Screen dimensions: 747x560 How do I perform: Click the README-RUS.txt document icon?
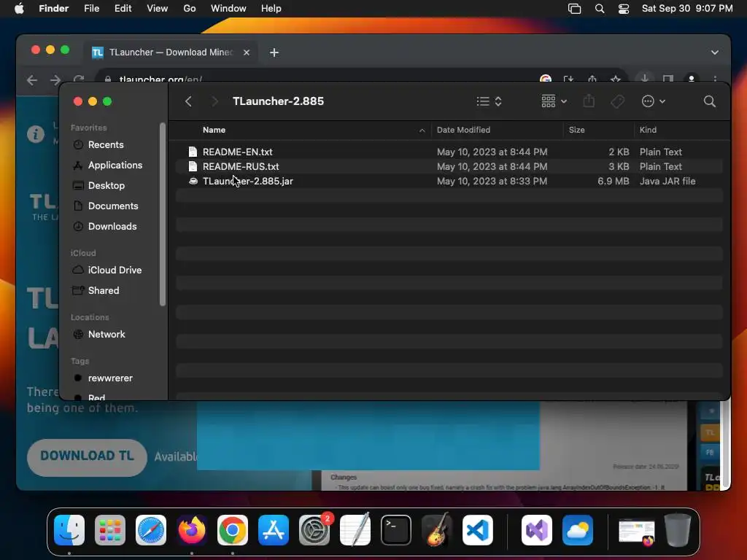[193, 167]
